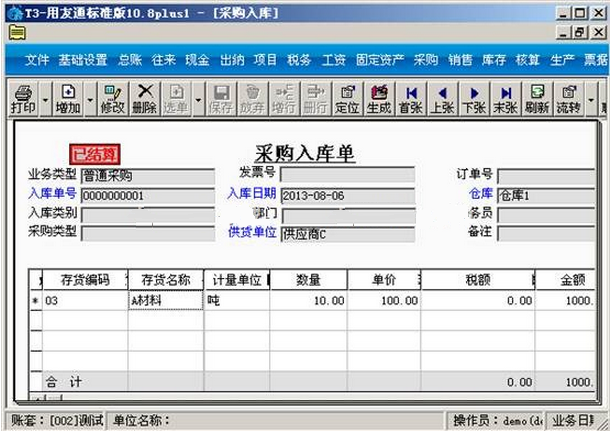
Task: Refresh the form with 刷新 icon
Action: [x=536, y=98]
